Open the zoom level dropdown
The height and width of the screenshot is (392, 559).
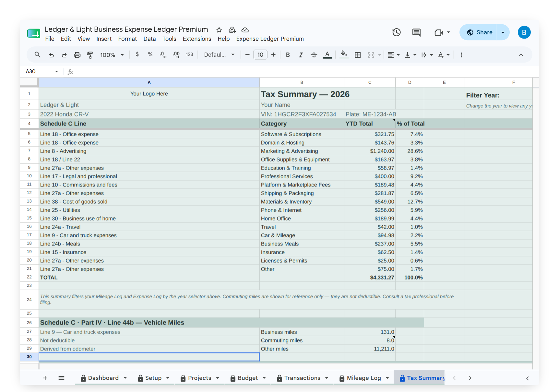click(112, 55)
